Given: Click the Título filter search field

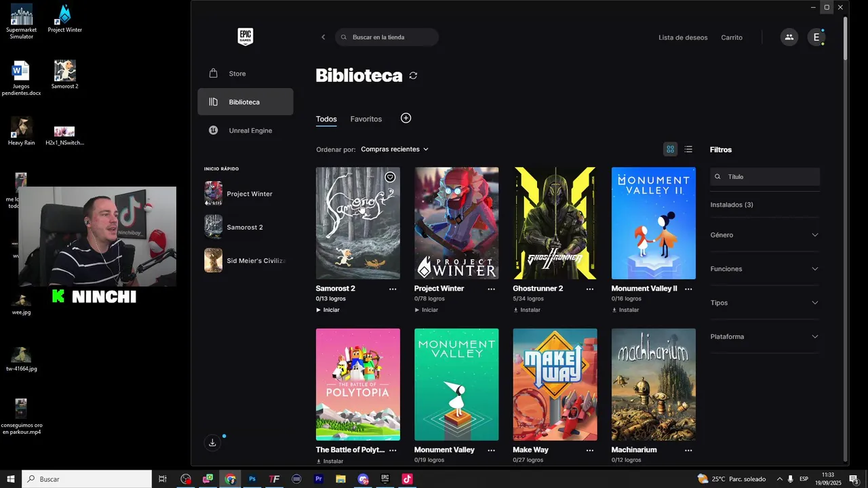Looking at the screenshot, I should click(x=765, y=177).
